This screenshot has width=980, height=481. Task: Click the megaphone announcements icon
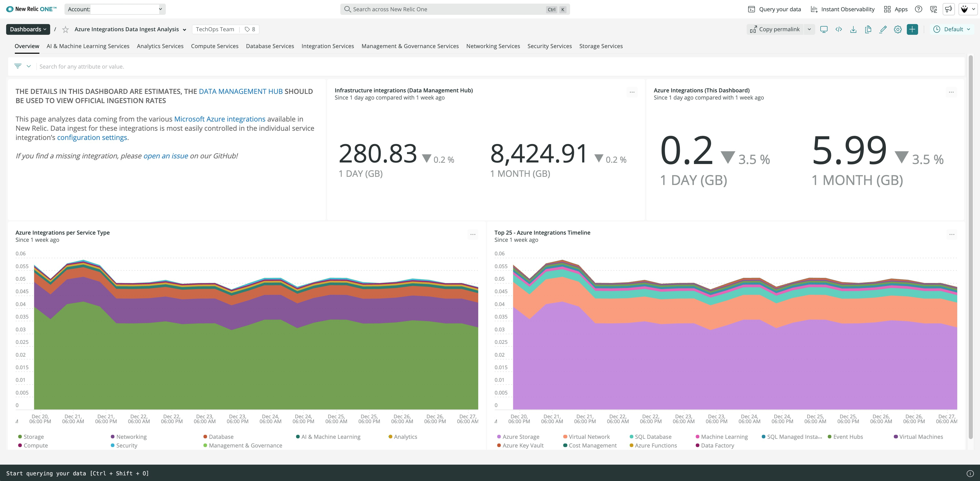949,9
